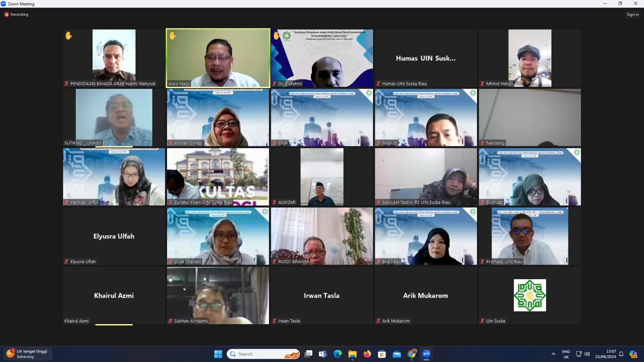Click the Uin Suska logo tile

coord(530,295)
